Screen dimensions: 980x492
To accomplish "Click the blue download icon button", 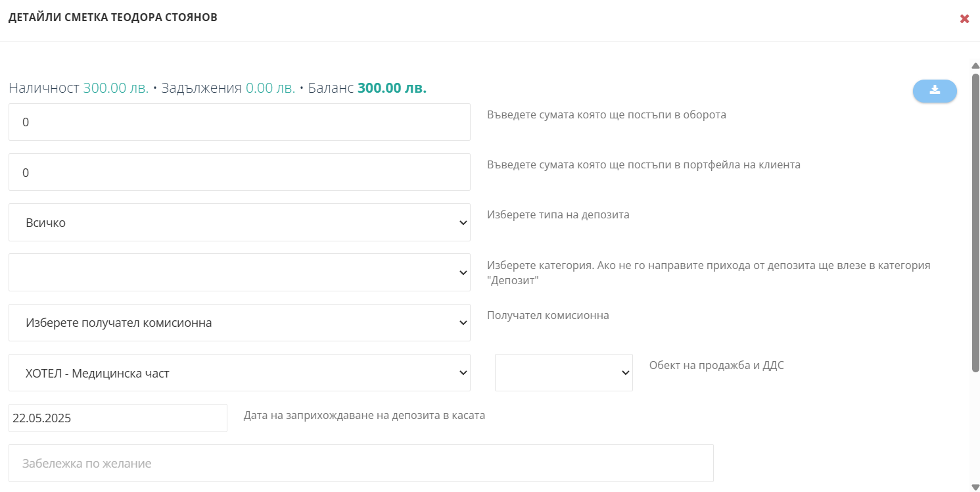I will (x=935, y=91).
